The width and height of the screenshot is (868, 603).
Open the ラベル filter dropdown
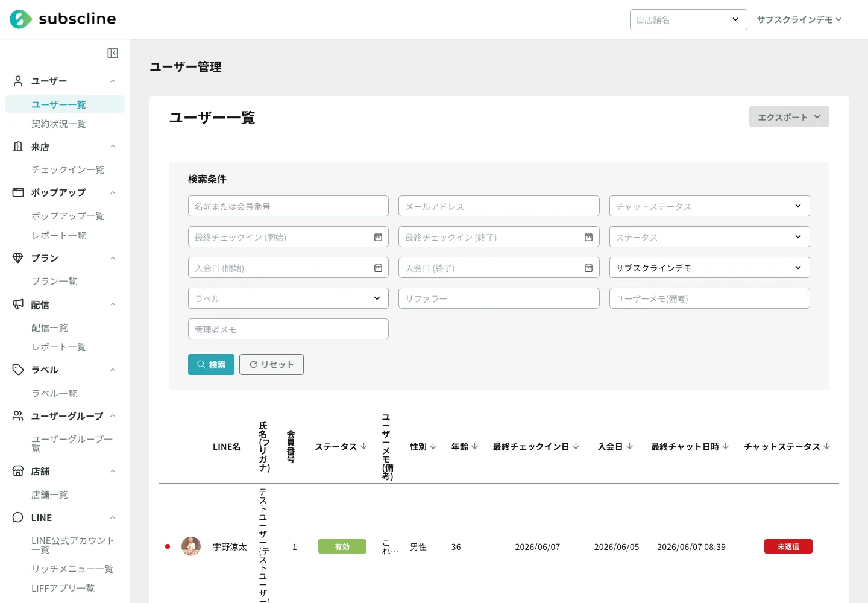pyautogui.click(x=288, y=298)
